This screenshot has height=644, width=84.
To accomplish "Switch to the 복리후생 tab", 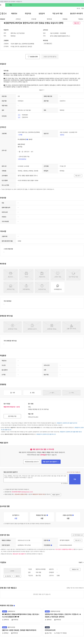I will (49, 19).
